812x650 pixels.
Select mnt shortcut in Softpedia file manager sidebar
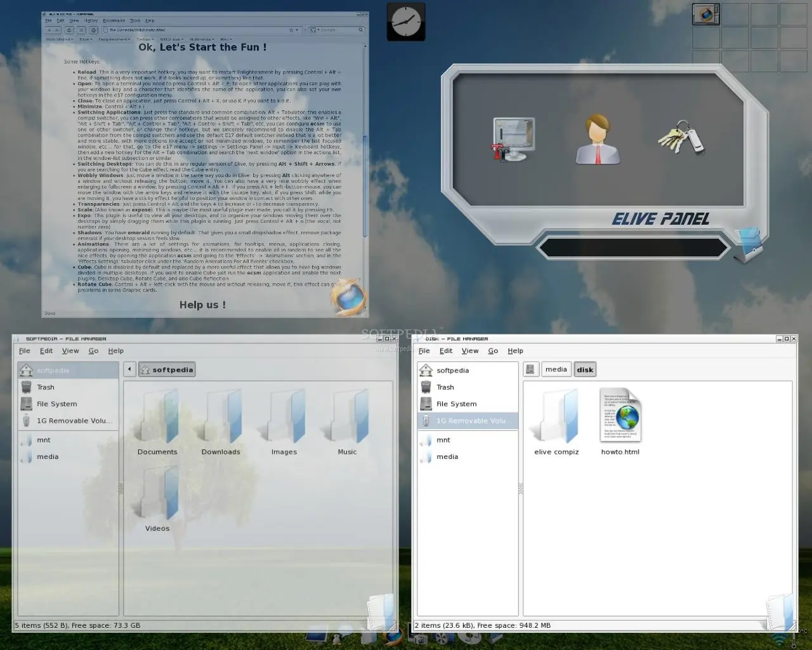pyautogui.click(x=68, y=440)
